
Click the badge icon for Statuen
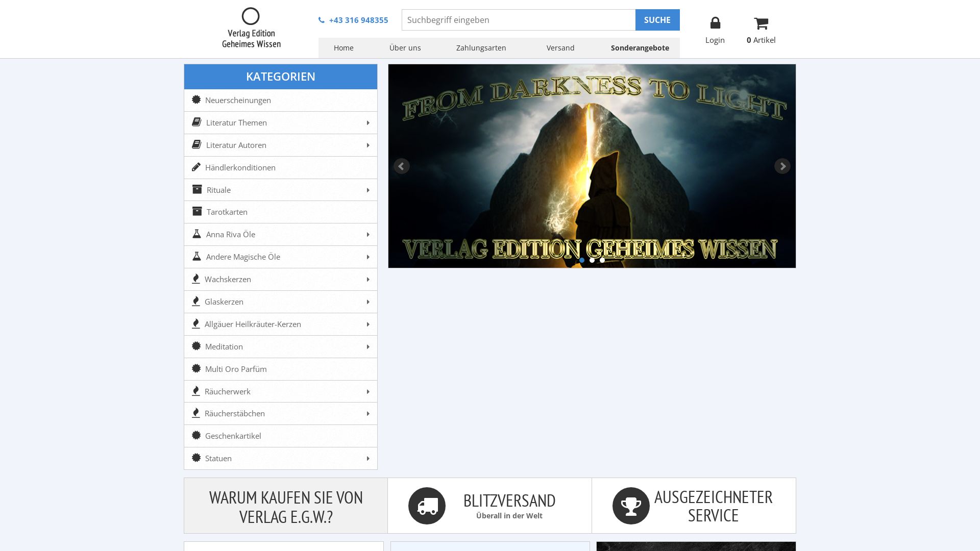197,458
